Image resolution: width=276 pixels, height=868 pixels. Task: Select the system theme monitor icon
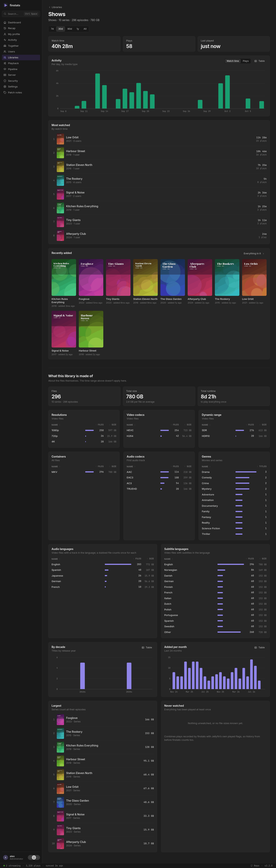pos(34,857)
